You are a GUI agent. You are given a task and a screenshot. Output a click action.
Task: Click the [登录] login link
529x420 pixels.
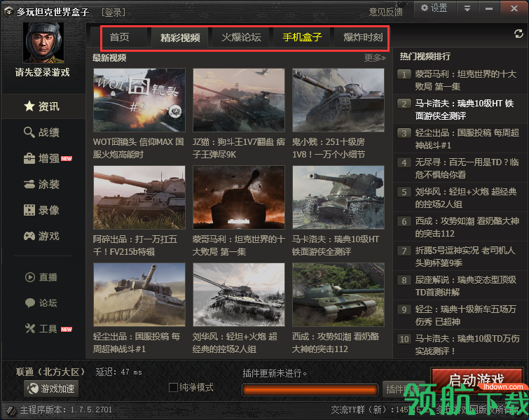click(114, 13)
